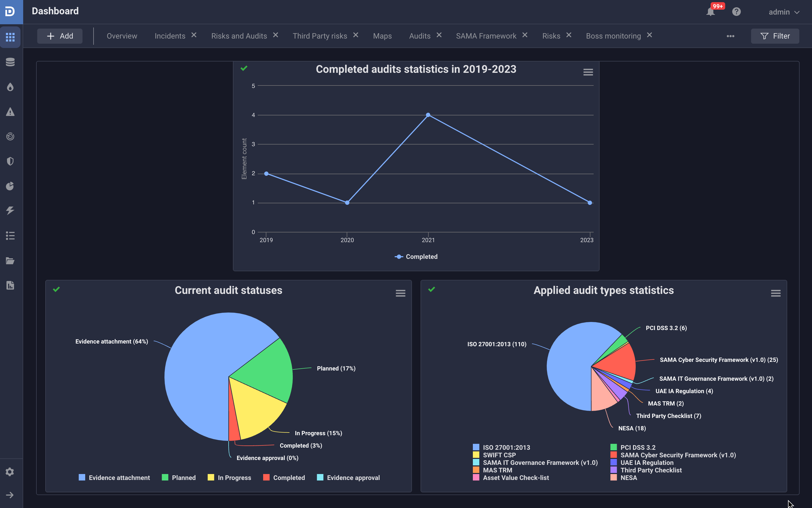Open the notifications bell icon
The height and width of the screenshot is (508, 812).
coord(710,12)
